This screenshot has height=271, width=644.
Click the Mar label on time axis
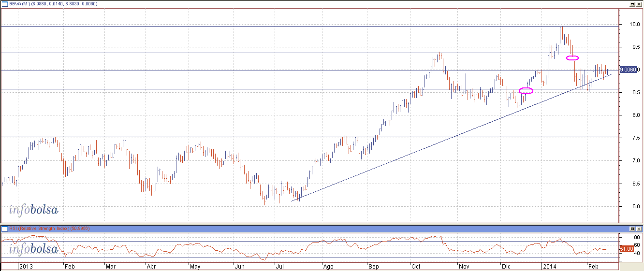tap(112, 266)
